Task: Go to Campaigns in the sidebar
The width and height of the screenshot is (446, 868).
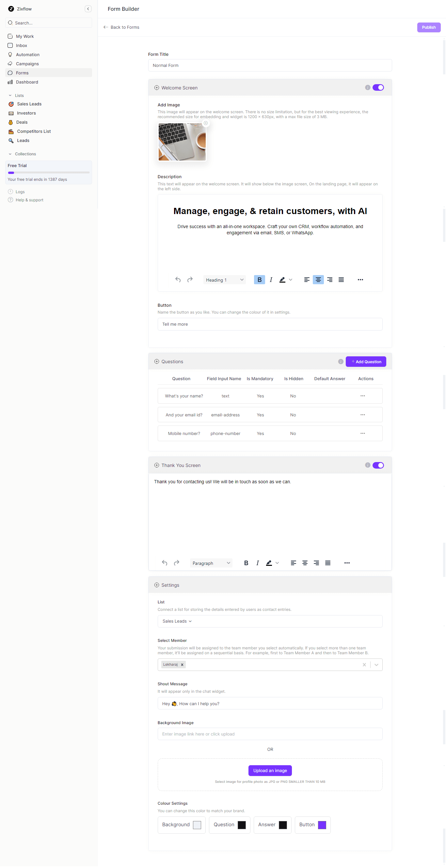Action: [x=49, y=64]
